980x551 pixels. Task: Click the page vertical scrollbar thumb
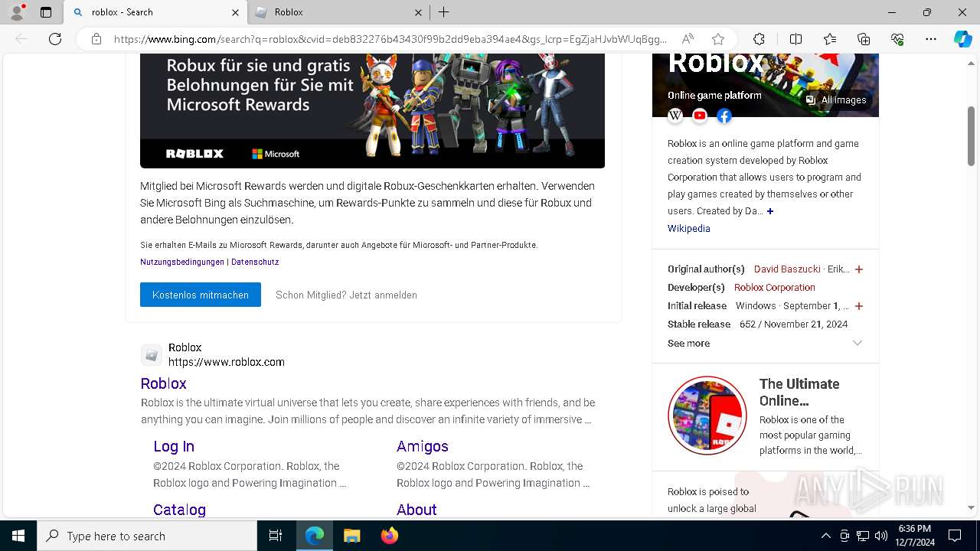click(972, 136)
